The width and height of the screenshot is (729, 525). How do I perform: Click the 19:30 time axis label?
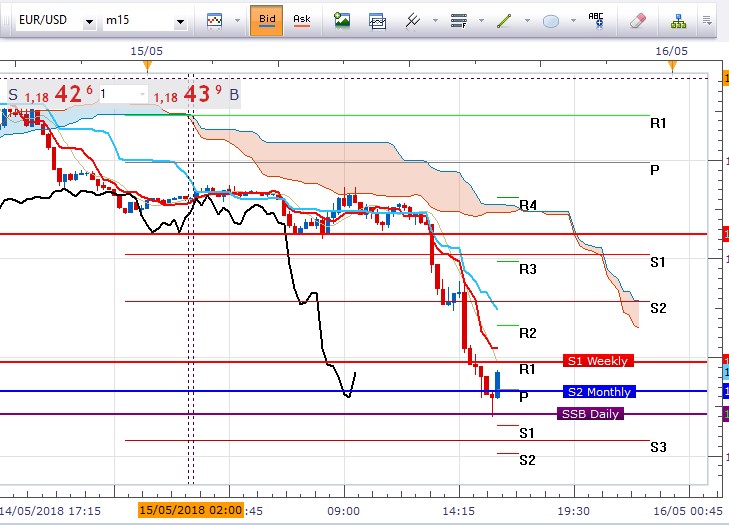click(573, 511)
